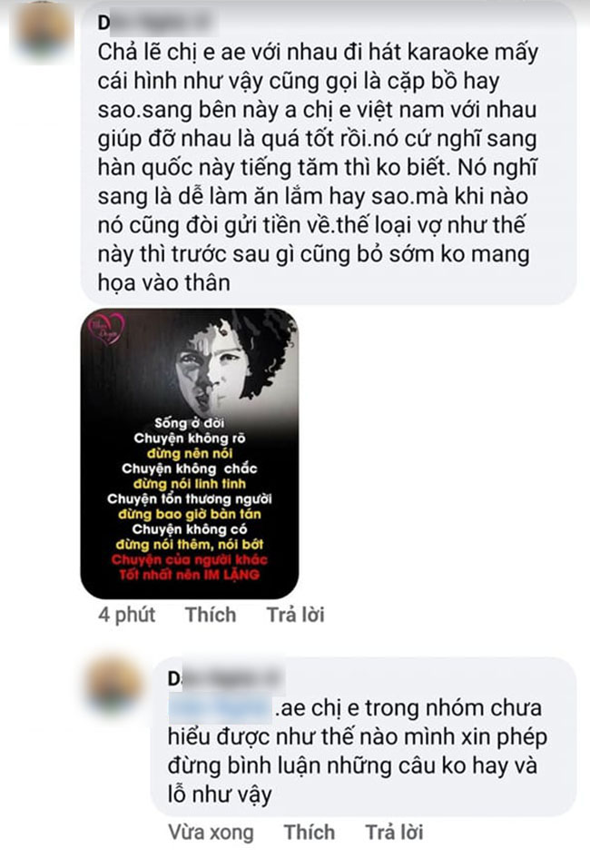Image resolution: width=590 pixels, height=868 pixels.
Task: Open top commenter's name starting with D
Action: pos(157,22)
